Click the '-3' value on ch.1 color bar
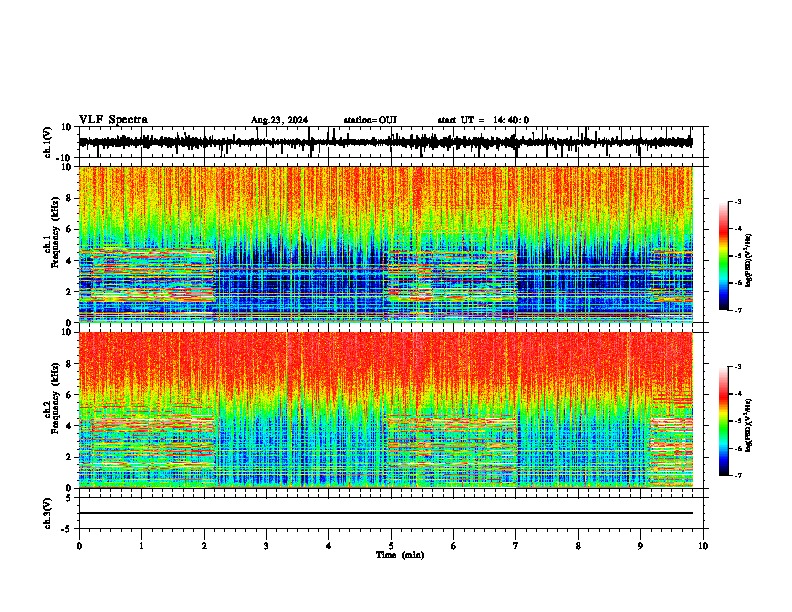Image resolution: width=792 pixels, height=612 pixels. click(x=738, y=202)
